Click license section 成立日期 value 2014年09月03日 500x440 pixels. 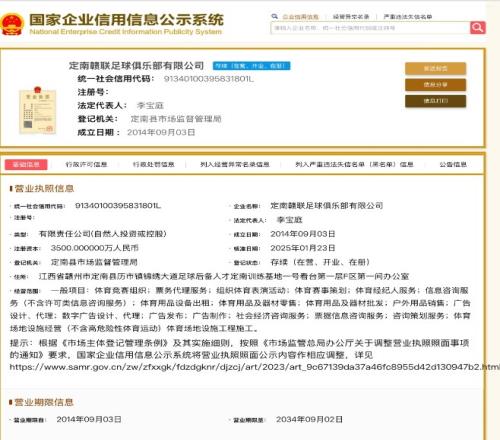click(303, 234)
